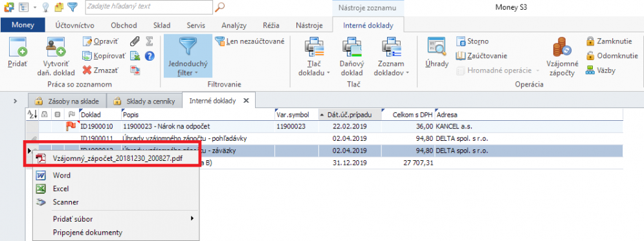The width and height of the screenshot is (644, 241).
Task: Click Kopírovať to copy the document
Action: point(104,56)
